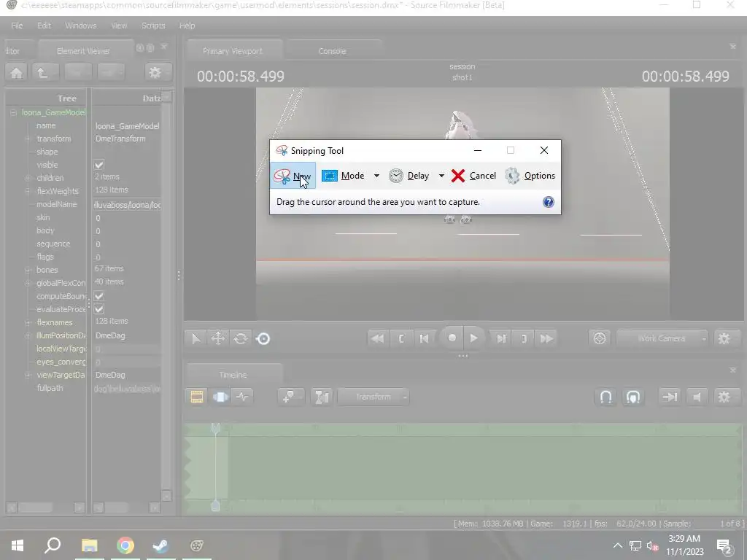Open the Help menu in Source Filmmaker

tap(187, 26)
